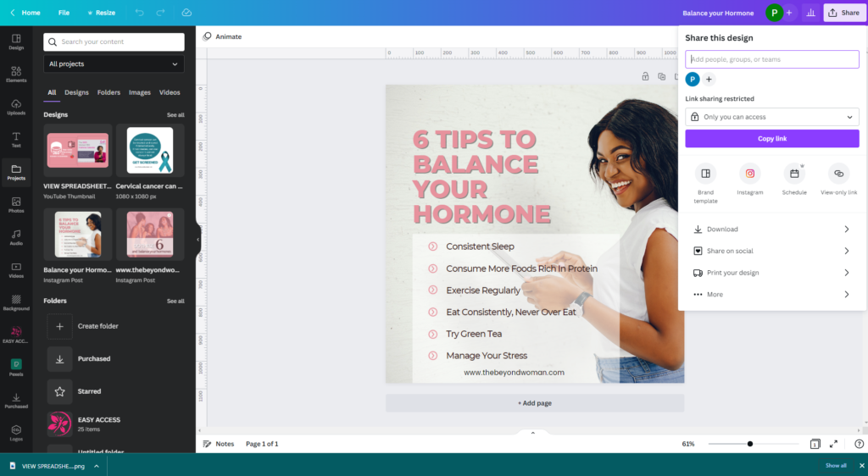Open the Resize menu
Screen dimensions: 868x476
pos(102,12)
